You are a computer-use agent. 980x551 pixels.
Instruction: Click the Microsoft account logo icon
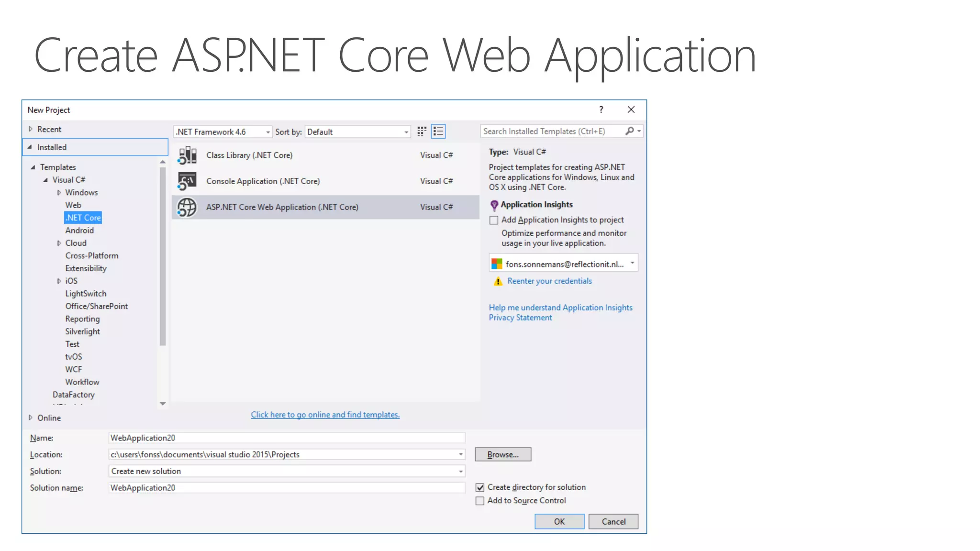(497, 264)
